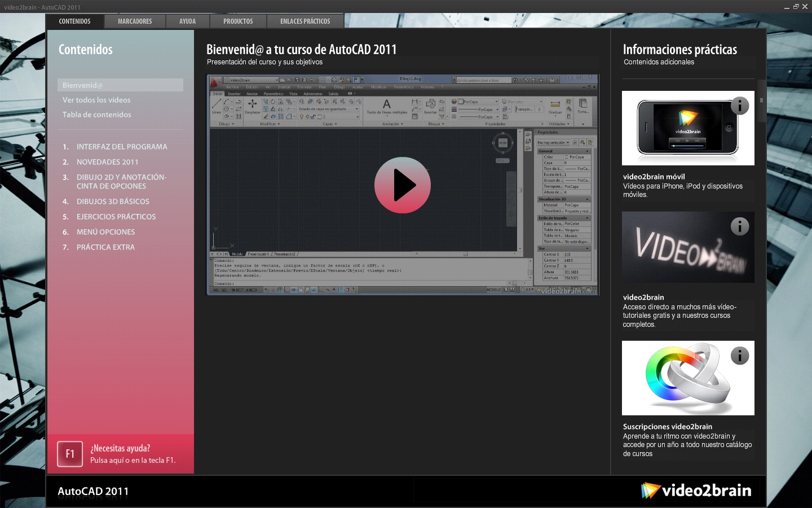Restore down the video2brain window
This screenshot has width=812, height=508.
coord(796,7)
